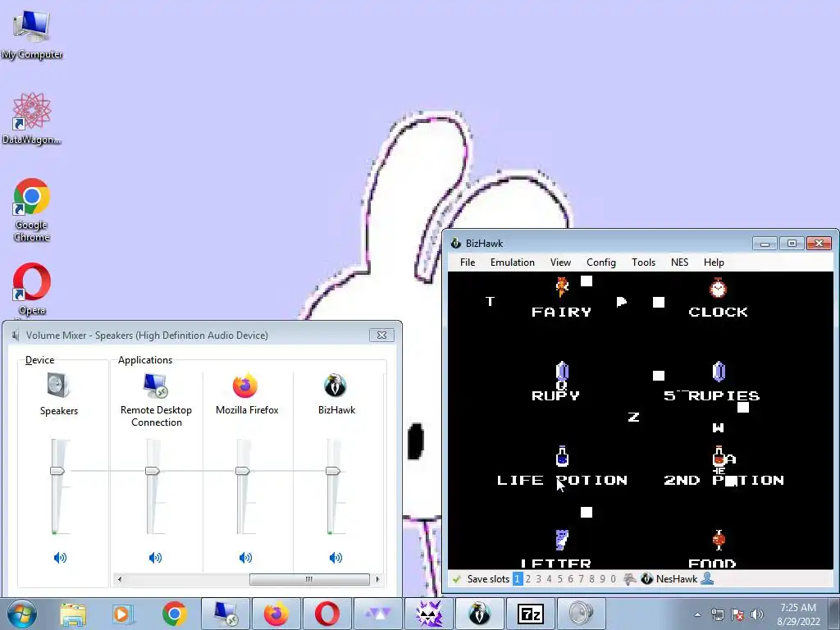The width and height of the screenshot is (840, 630).
Task: Open the My Computer desktop icon
Action: [32, 34]
